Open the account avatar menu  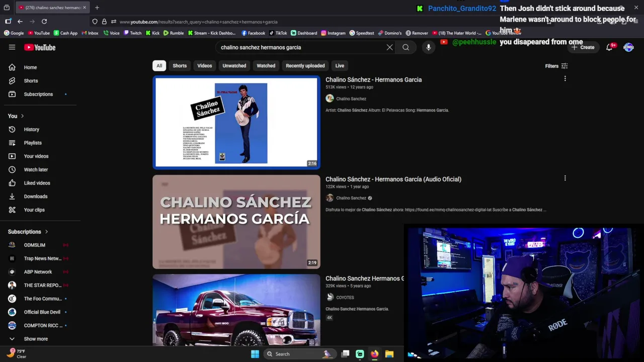pyautogui.click(x=628, y=47)
